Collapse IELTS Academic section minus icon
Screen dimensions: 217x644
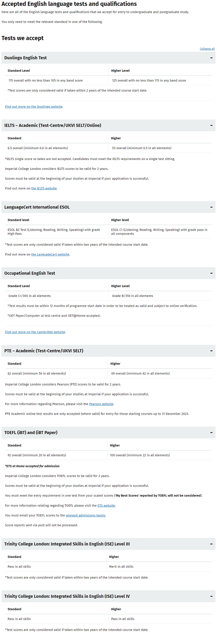point(211,125)
